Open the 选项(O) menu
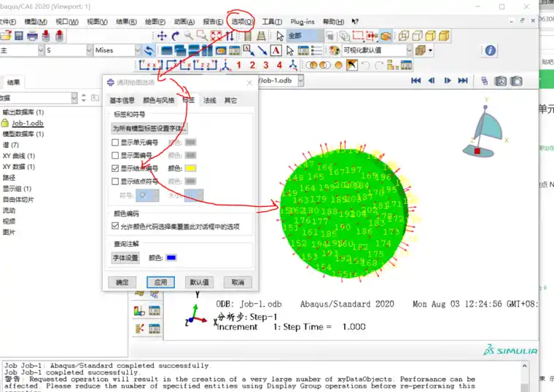554x392 pixels. tap(242, 22)
